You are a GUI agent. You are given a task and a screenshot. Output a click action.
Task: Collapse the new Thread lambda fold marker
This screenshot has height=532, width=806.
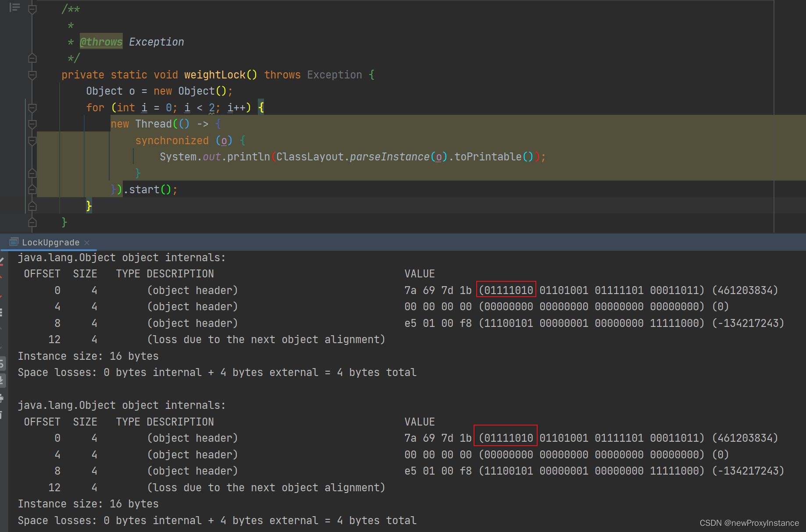click(x=32, y=124)
